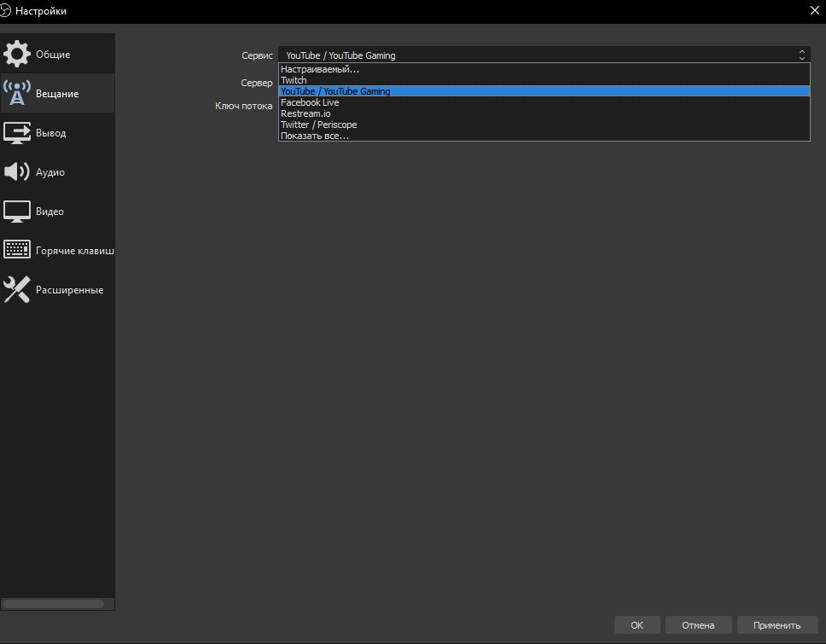Click the General settings gear icon
Viewport: 826px width, 644px height.
coord(17,55)
